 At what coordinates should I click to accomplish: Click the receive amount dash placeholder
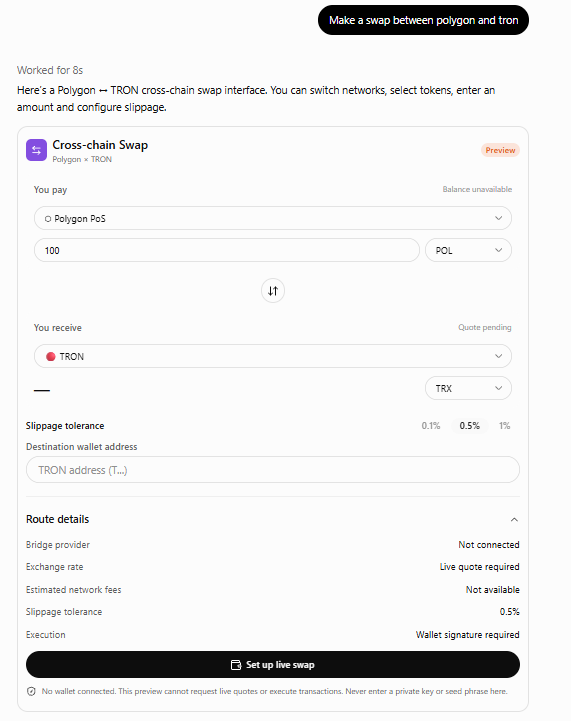point(42,390)
